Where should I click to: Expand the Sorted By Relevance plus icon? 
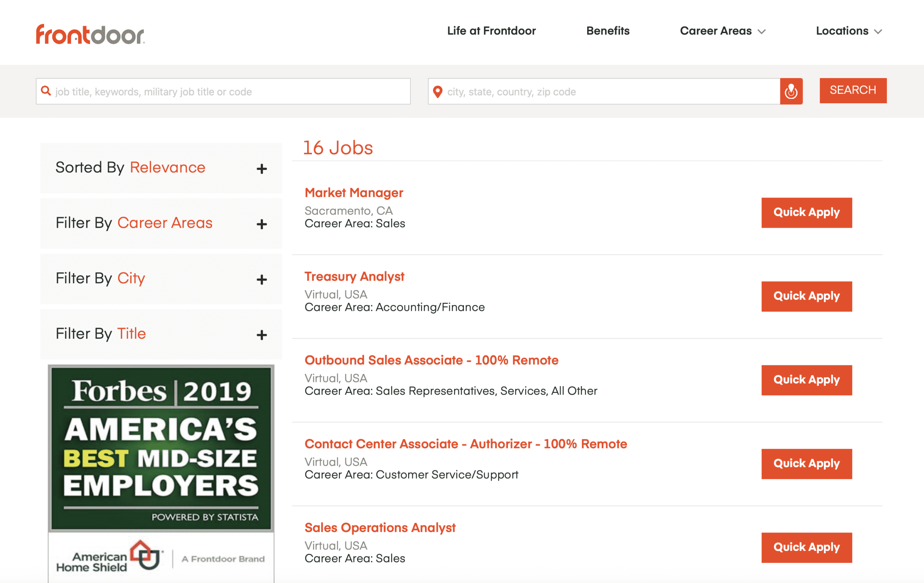(262, 169)
